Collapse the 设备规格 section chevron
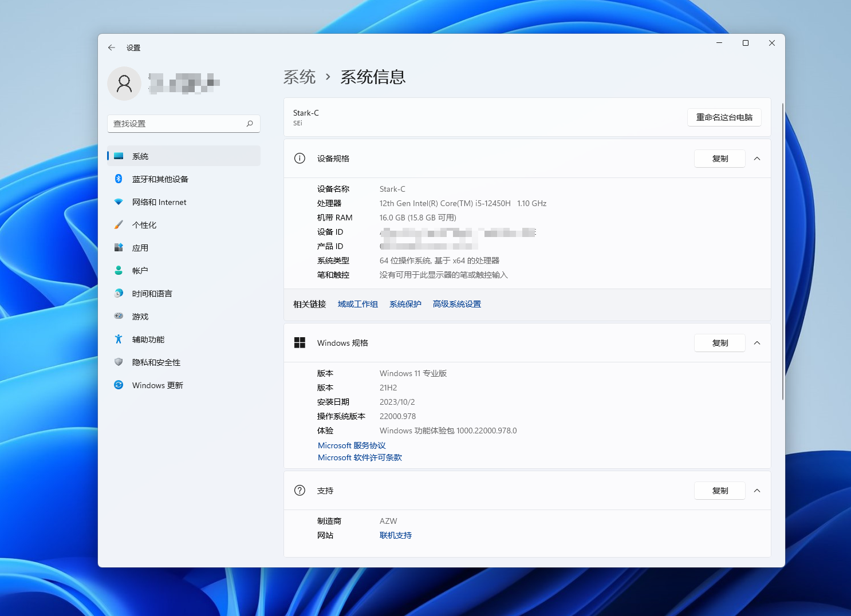 (x=757, y=159)
